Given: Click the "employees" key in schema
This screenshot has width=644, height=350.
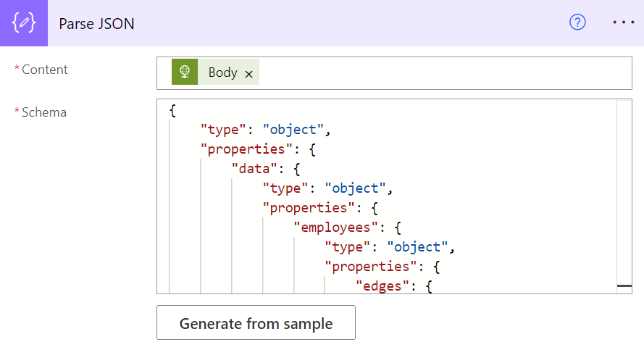Looking at the screenshot, I should (335, 228).
